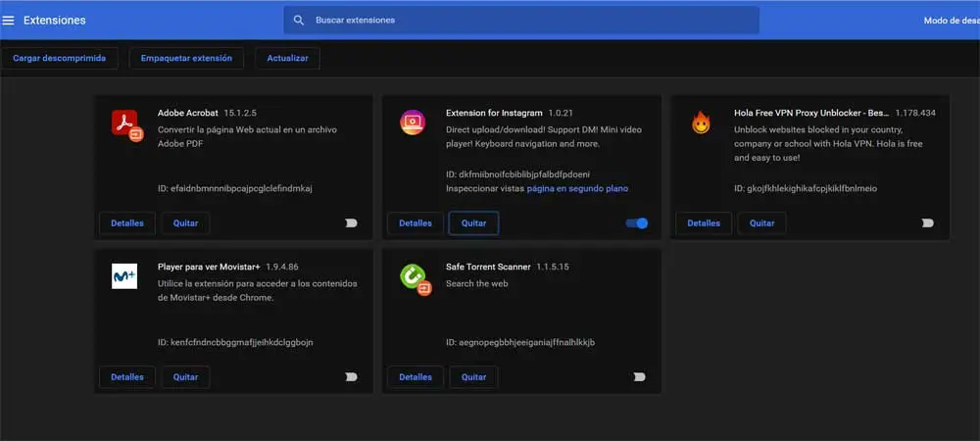Viewport: 980px width, 441px height.
Task: Focus the Buscar extensiones search field
Action: tap(521, 20)
